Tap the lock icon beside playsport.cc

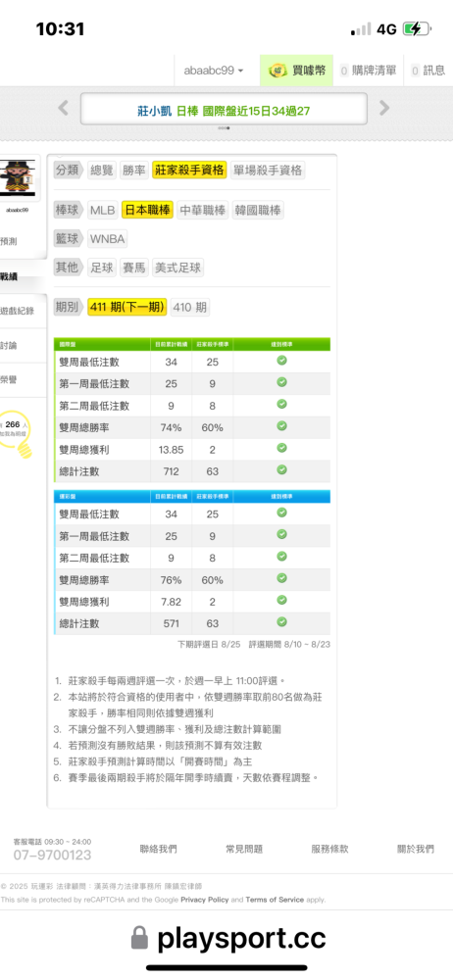pos(139,939)
